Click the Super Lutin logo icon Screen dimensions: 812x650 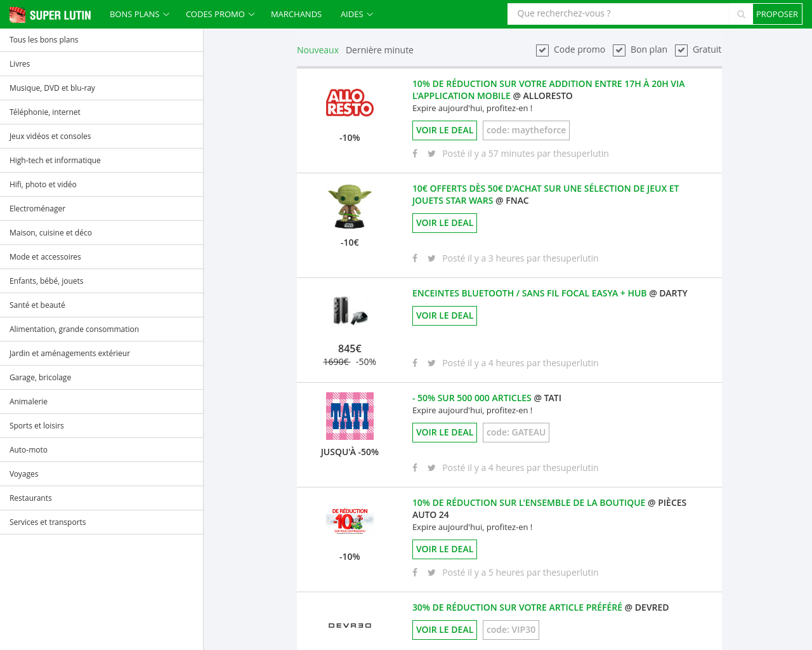click(x=18, y=15)
